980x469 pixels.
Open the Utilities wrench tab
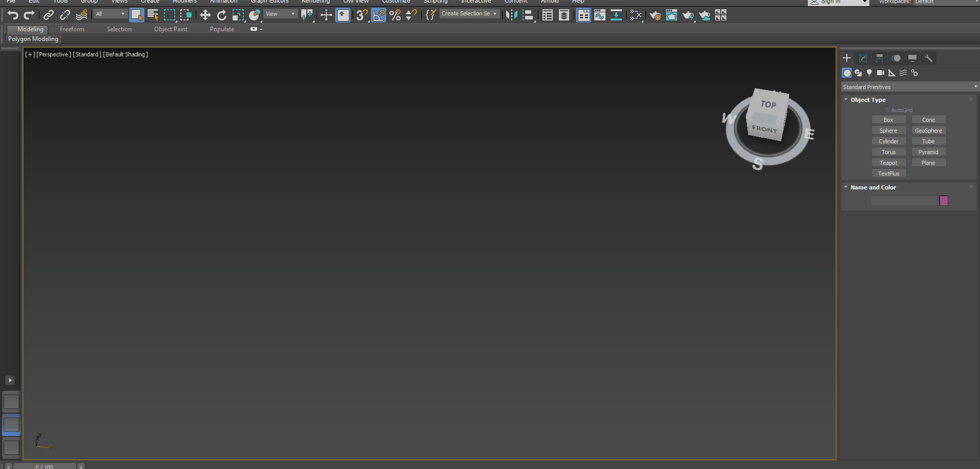pos(929,58)
